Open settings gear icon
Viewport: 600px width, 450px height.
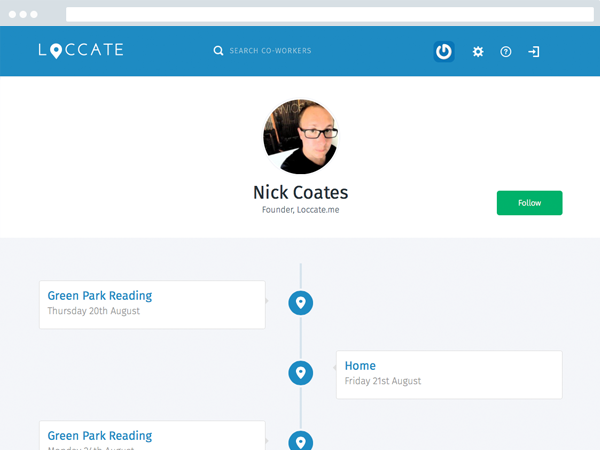[x=478, y=52]
